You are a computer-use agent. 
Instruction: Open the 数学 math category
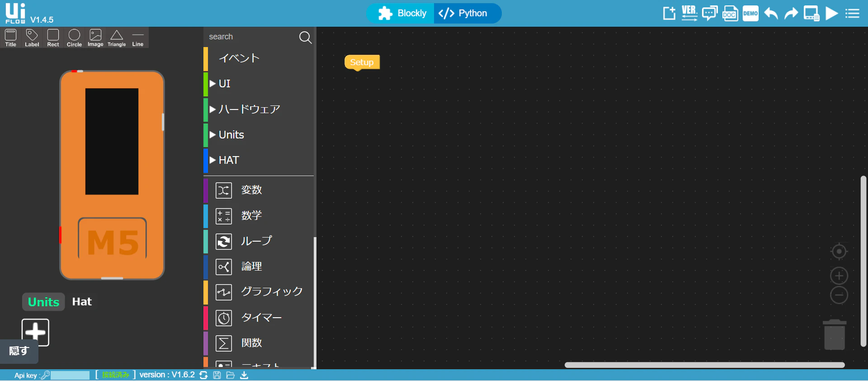tap(259, 215)
